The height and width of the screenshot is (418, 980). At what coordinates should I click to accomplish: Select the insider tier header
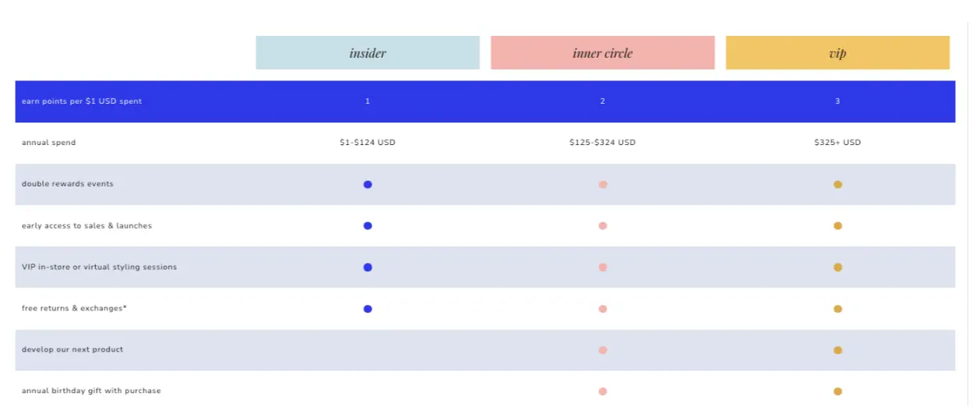tap(367, 53)
